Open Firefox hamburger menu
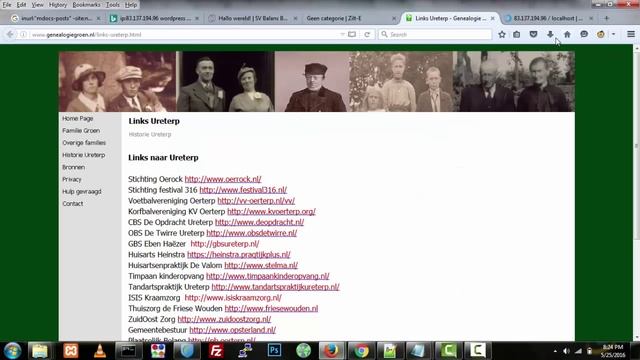Screen dimensions: 640x360 (631, 35)
